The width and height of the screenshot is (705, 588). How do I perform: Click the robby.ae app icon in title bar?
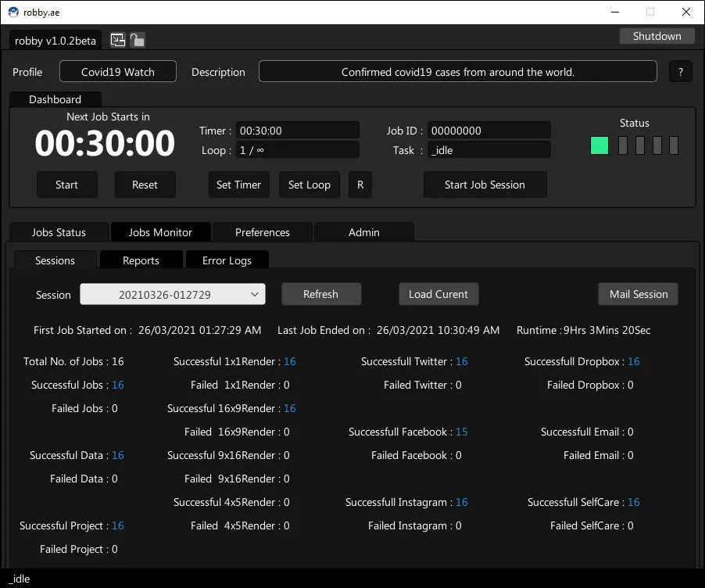tap(13, 12)
